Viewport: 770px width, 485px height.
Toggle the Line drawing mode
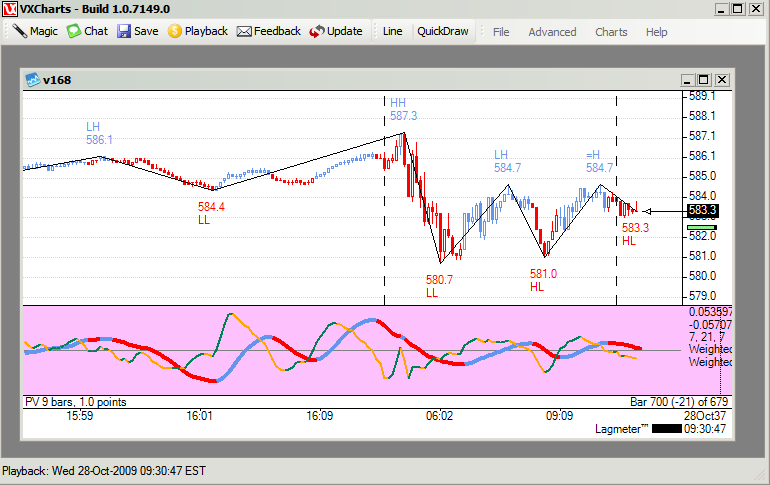(392, 31)
